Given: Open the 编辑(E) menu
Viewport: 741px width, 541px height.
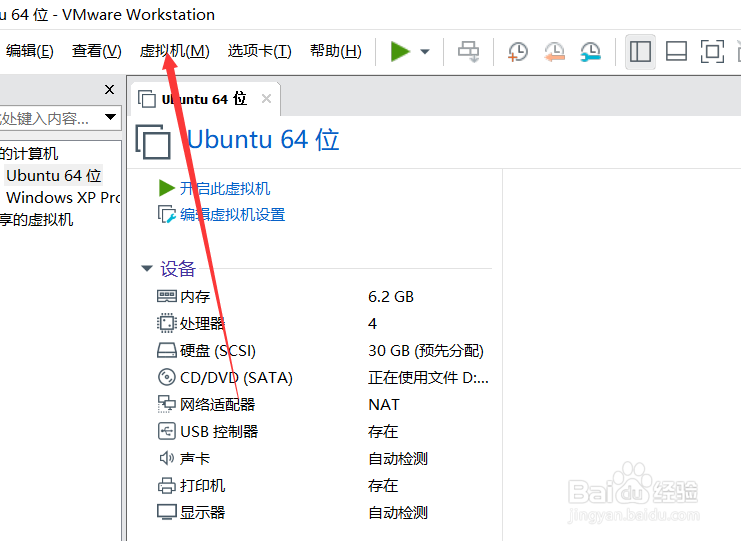Looking at the screenshot, I should pyautogui.click(x=29, y=51).
